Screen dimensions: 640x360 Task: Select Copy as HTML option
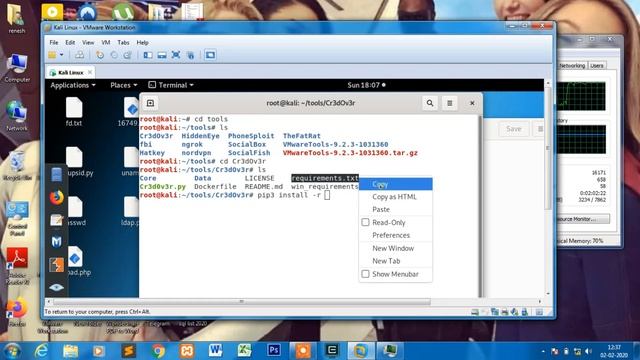(396, 197)
